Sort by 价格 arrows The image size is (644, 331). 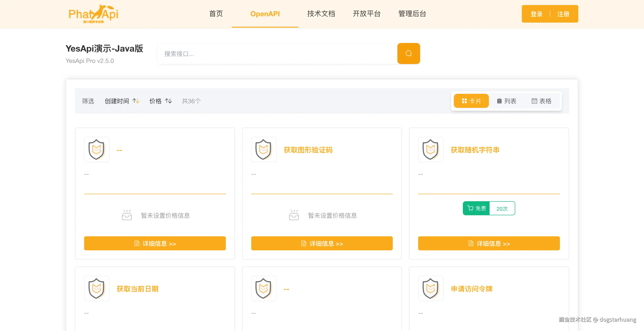click(168, 101)
